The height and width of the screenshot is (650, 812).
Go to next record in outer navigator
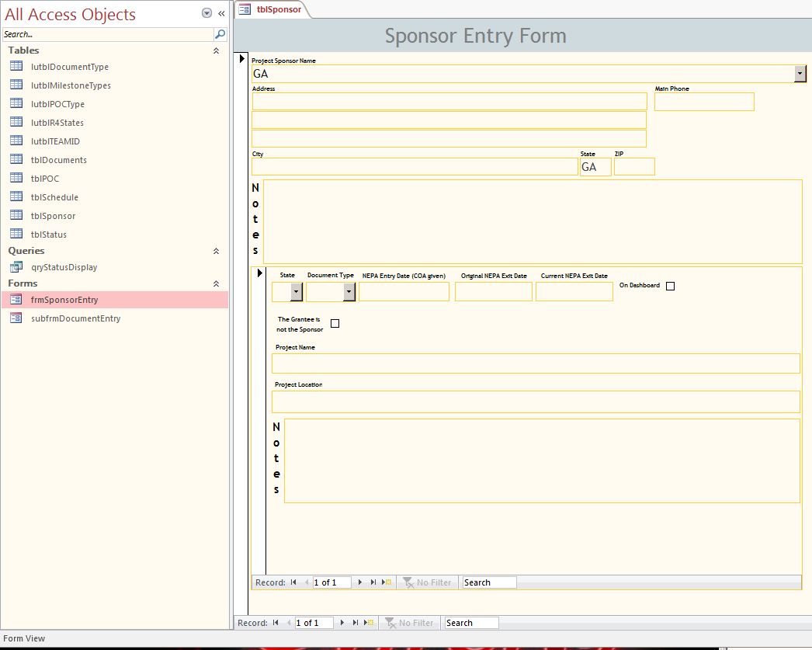[x=342, y=623]
